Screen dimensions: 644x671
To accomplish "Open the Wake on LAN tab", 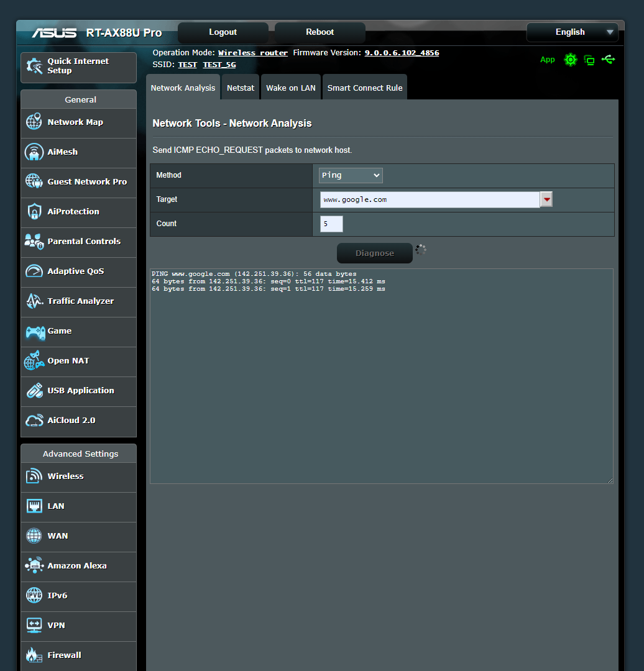I will (291, 88).
